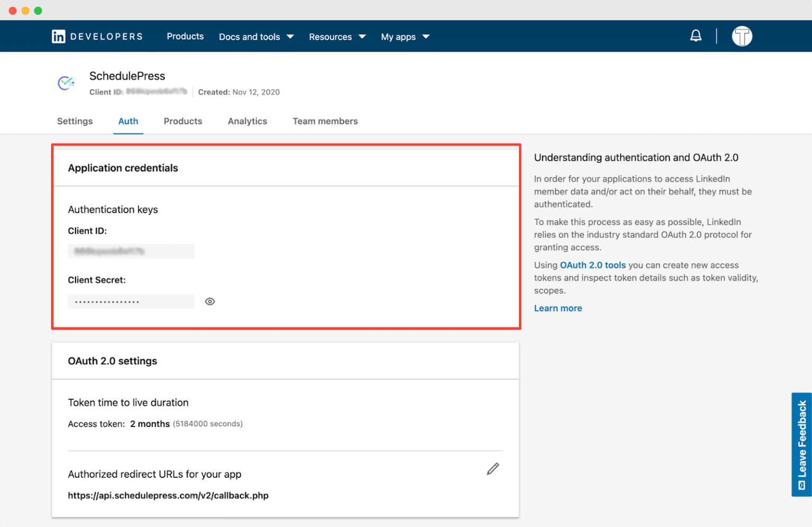Click the 'Created: Nov 12, 2020' text
812x527 pixels.
point(239,92)
